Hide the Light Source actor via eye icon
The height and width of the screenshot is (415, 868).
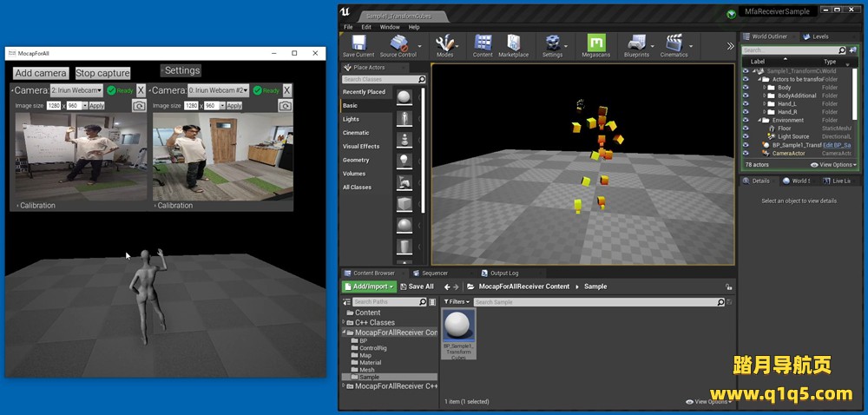(x=746, y=136)
